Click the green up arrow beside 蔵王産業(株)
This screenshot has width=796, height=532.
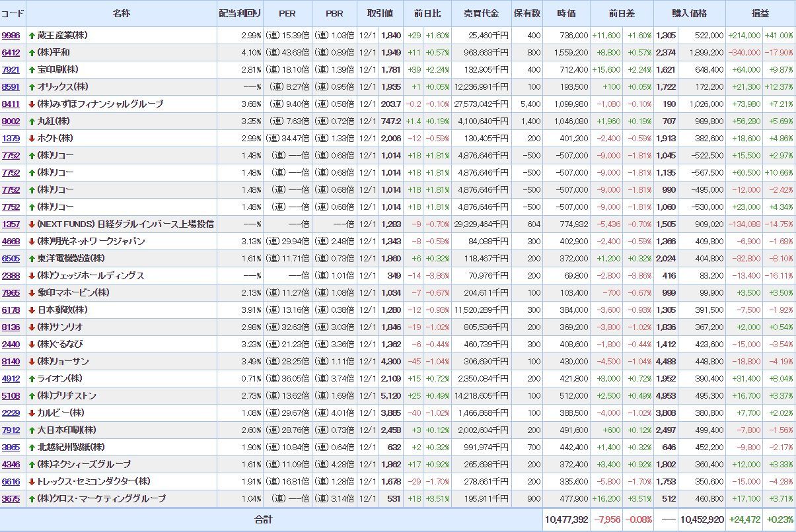pyautogui.click(x=32, y=36)
